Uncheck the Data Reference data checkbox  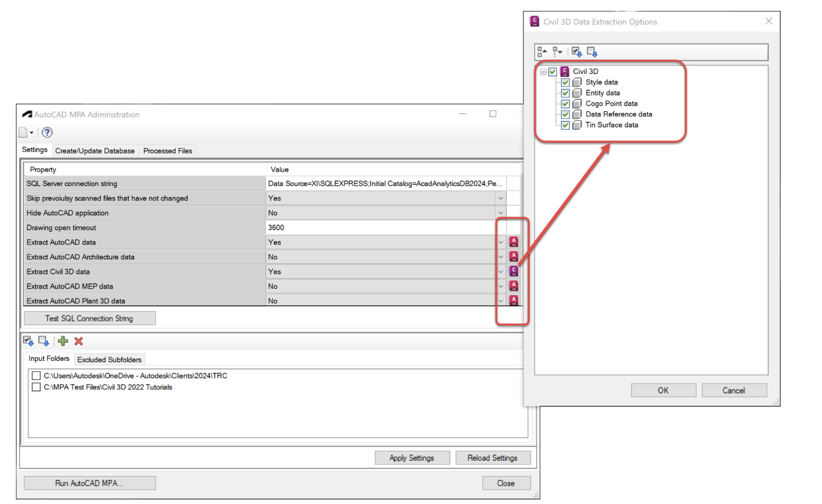566,115
